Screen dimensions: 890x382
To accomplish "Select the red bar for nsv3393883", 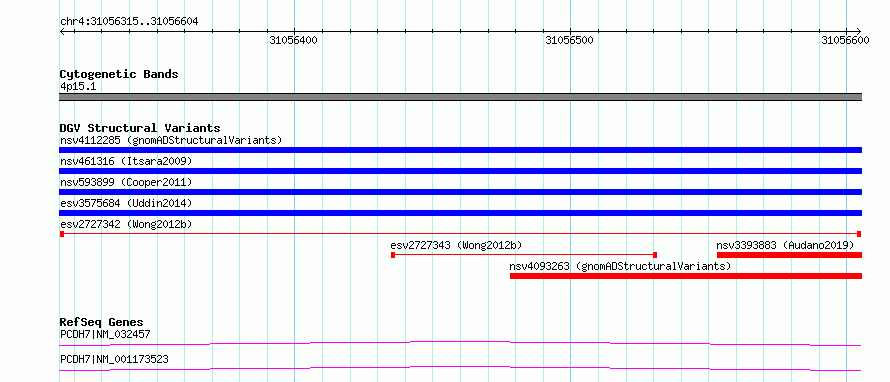I will [790, 255].
